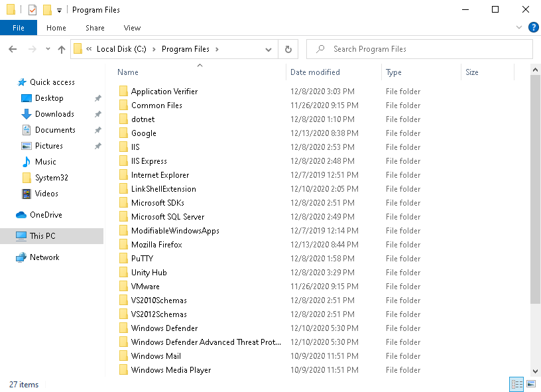Open Music in the navigation pane
Viewport: 541px width, 392px height.
[x=45, y=161]
